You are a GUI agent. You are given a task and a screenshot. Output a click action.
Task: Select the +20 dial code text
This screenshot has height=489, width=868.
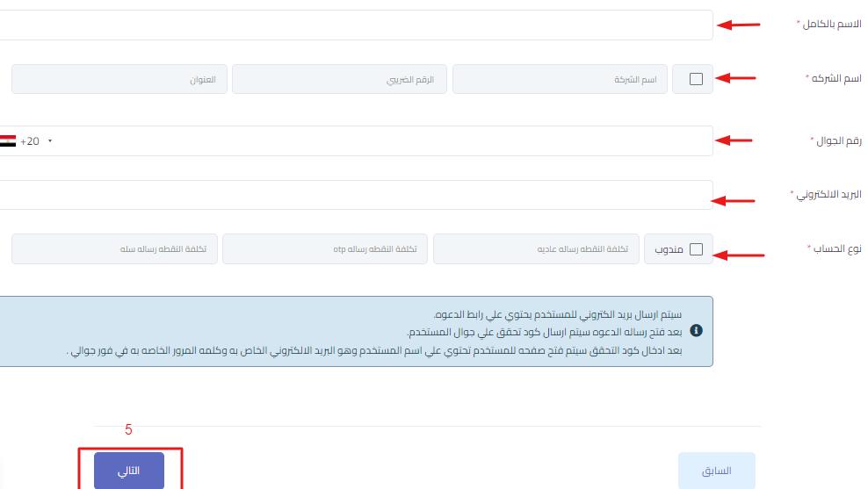click(30, 141)
